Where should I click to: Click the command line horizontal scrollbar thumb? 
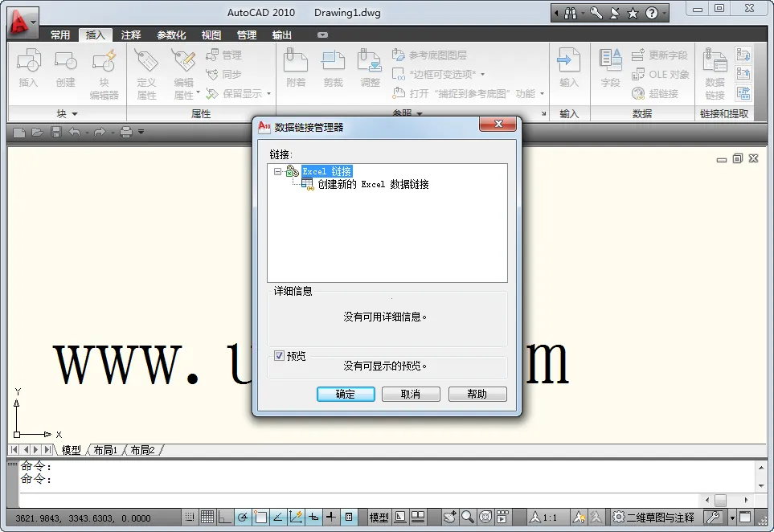coord(720,500)
